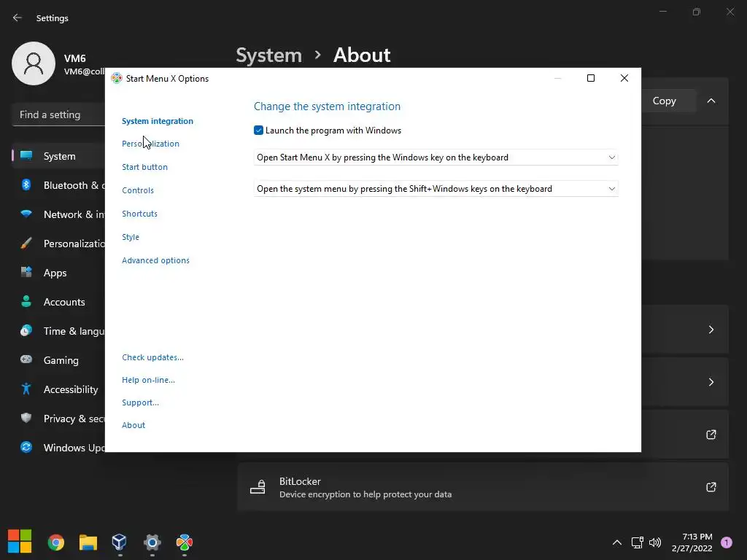
Task: Click the Start button on the taskbar
Action: (x=20, y=542)
